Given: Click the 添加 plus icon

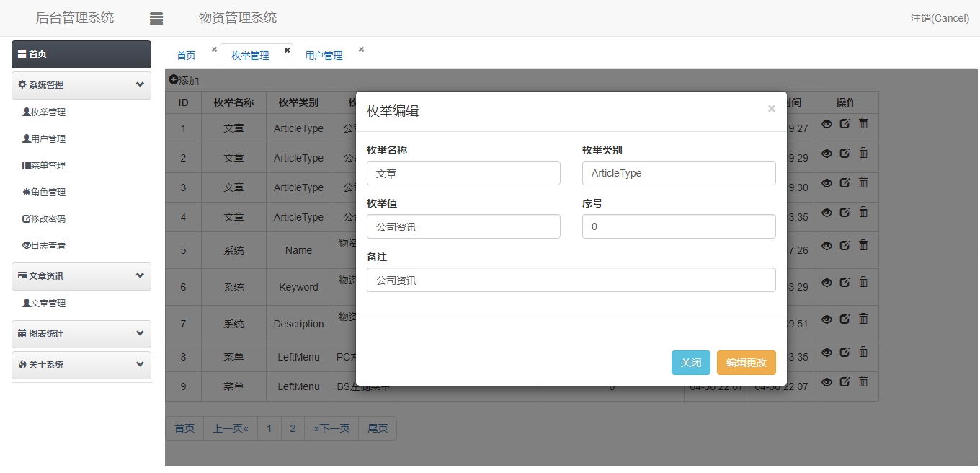Looking at the screenshot, I should [174, 80].
